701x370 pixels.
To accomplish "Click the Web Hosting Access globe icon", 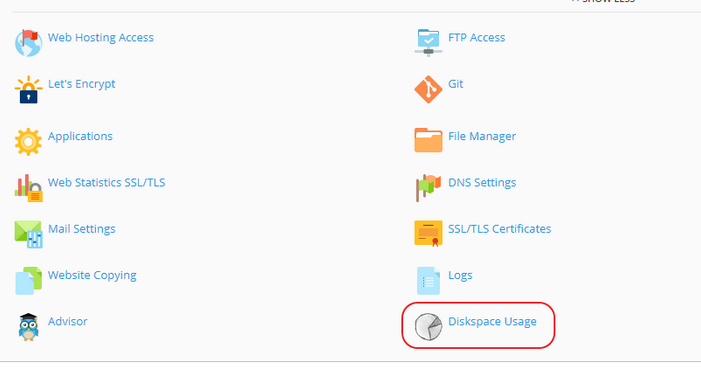I will click(28, 43).
